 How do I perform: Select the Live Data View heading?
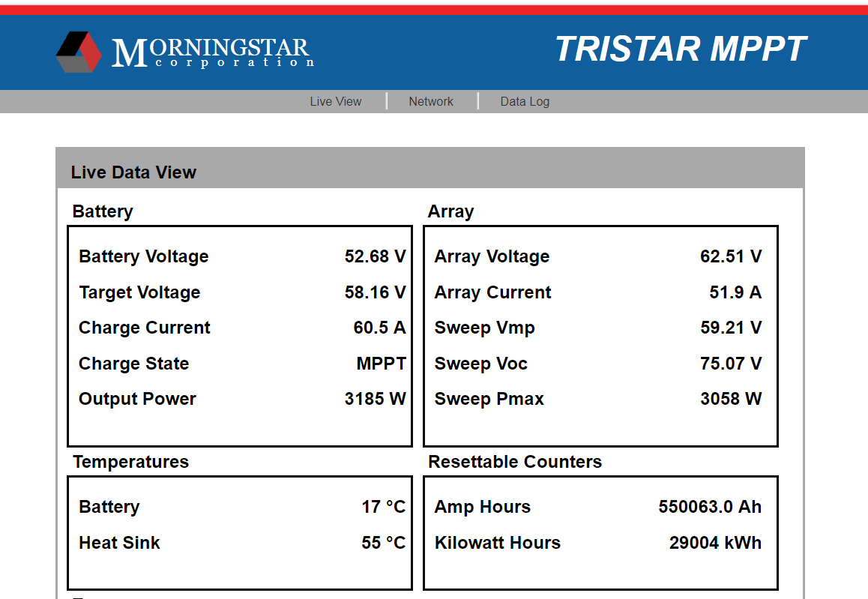tap(133, 172)
